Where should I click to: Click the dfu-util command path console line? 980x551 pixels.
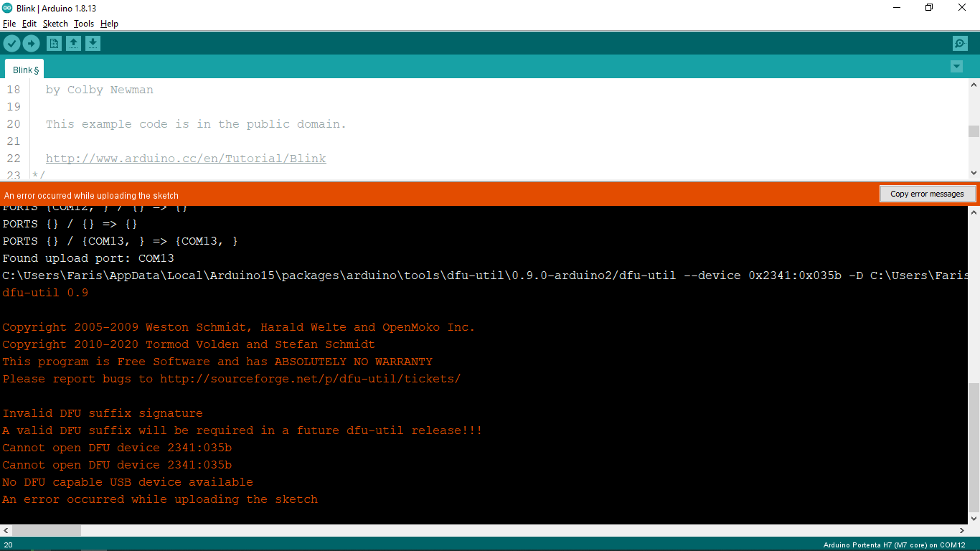click(x=484, y=275)
